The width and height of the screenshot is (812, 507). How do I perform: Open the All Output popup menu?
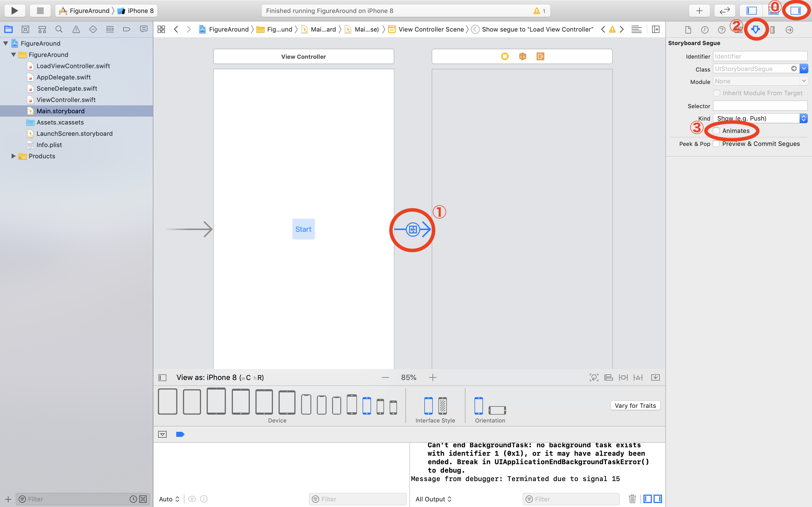pyautogui.click(x=433, y=499)
